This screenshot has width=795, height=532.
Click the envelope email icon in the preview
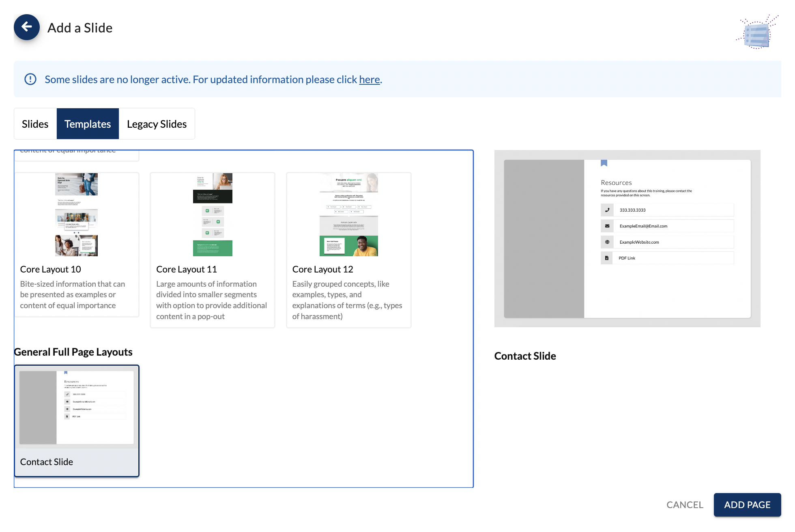[x=607, y=226]
